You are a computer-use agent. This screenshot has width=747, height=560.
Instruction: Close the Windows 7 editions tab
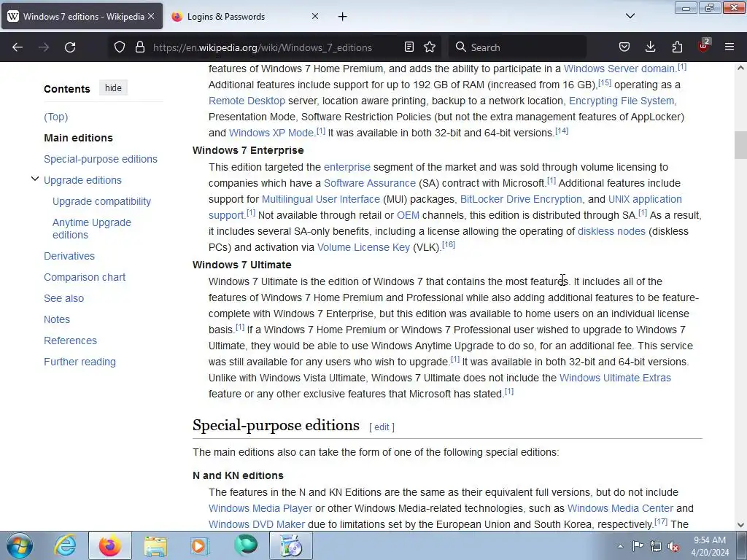pyautogui.click(x=151, y=16)
